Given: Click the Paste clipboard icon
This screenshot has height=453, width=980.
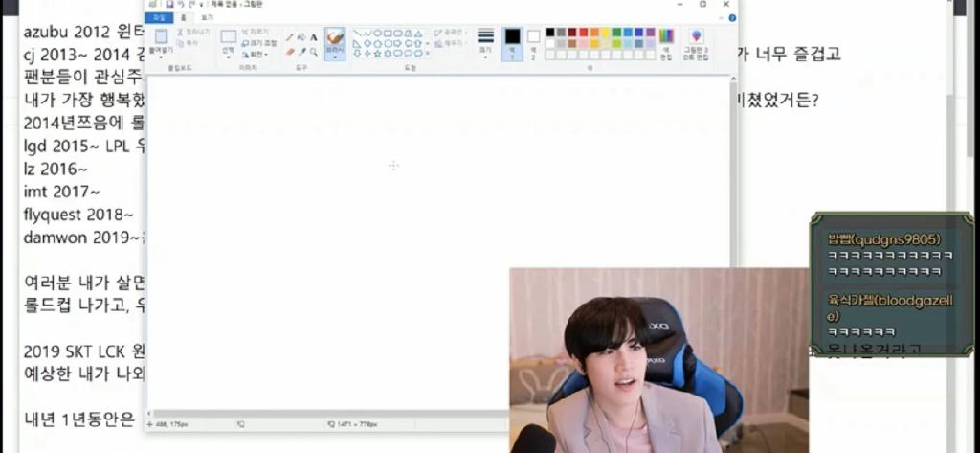Looking at the screenshot, I should click(161, 36).
